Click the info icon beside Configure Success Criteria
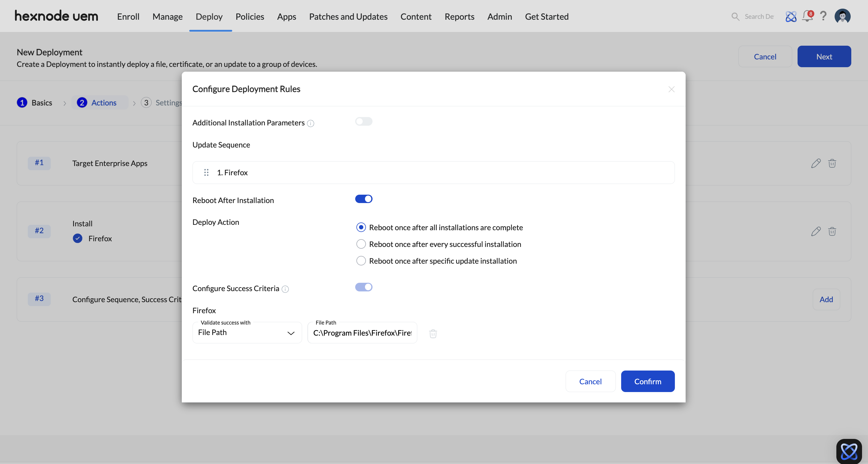 pos(285,289)
